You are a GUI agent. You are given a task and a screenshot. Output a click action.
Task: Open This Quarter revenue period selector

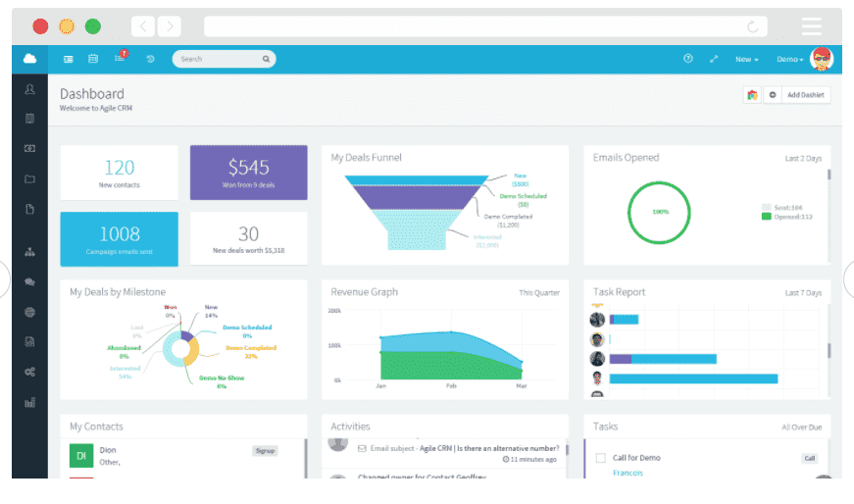pos(538,292)
